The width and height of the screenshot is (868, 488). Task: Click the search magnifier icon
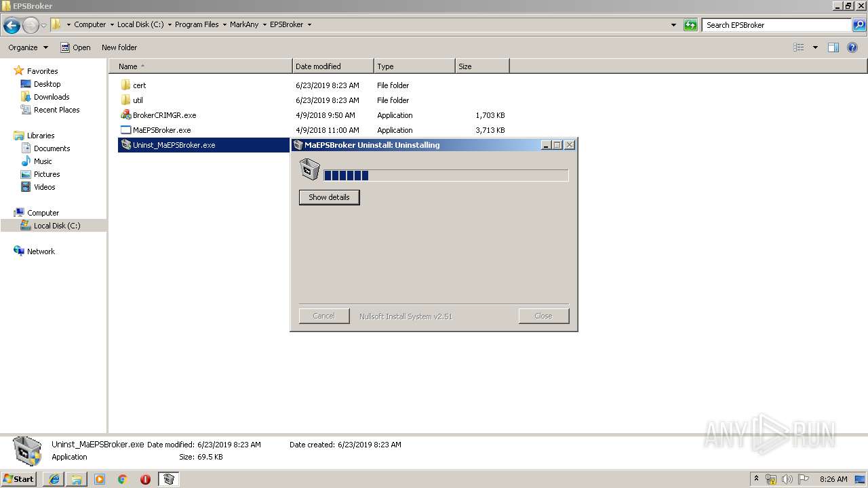coord(859,25)
